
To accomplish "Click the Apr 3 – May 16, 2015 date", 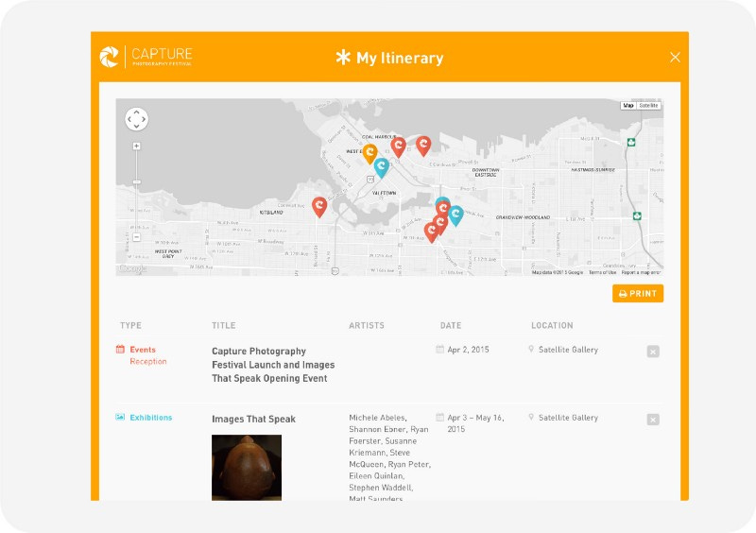I will click(x=476, y=423).
